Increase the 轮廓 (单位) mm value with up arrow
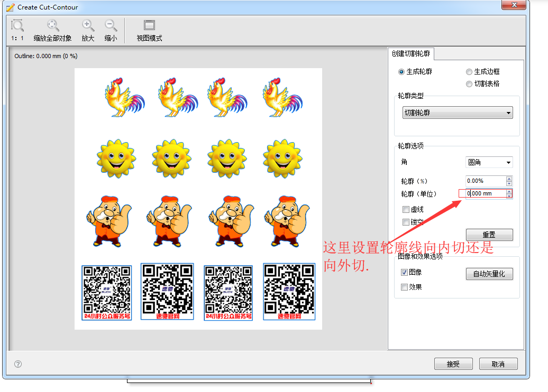Image resolution: width=548 pixels, height=392 pixels. tap(509, 191)
